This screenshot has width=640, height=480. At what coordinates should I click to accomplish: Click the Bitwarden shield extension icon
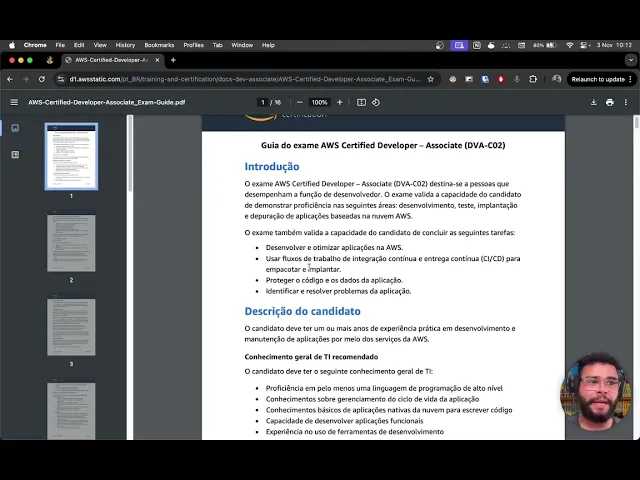(x=485, y=79)
